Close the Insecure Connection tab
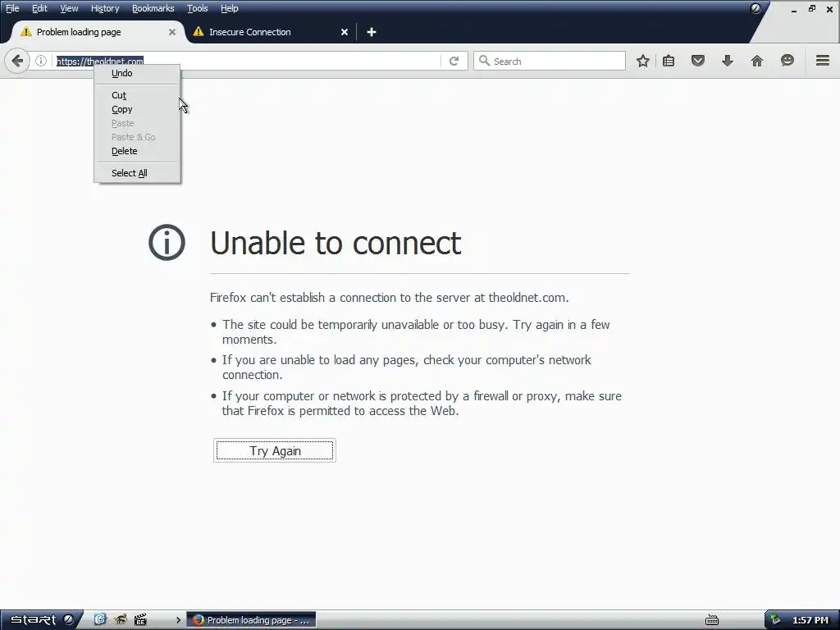840x630 pixels. (345, 32)
